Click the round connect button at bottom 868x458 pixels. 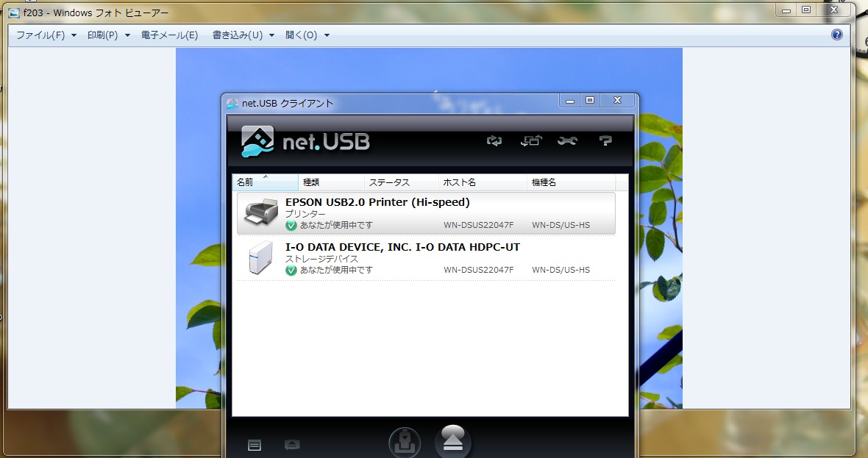(405, 443)
